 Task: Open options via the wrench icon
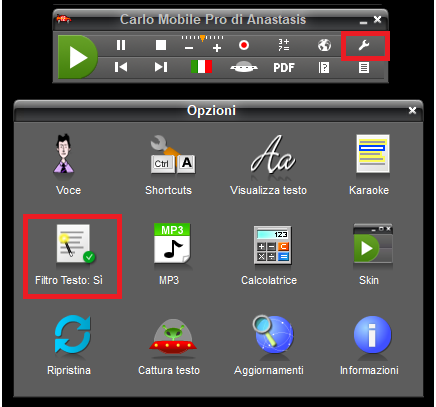click(x=364, y=45)
